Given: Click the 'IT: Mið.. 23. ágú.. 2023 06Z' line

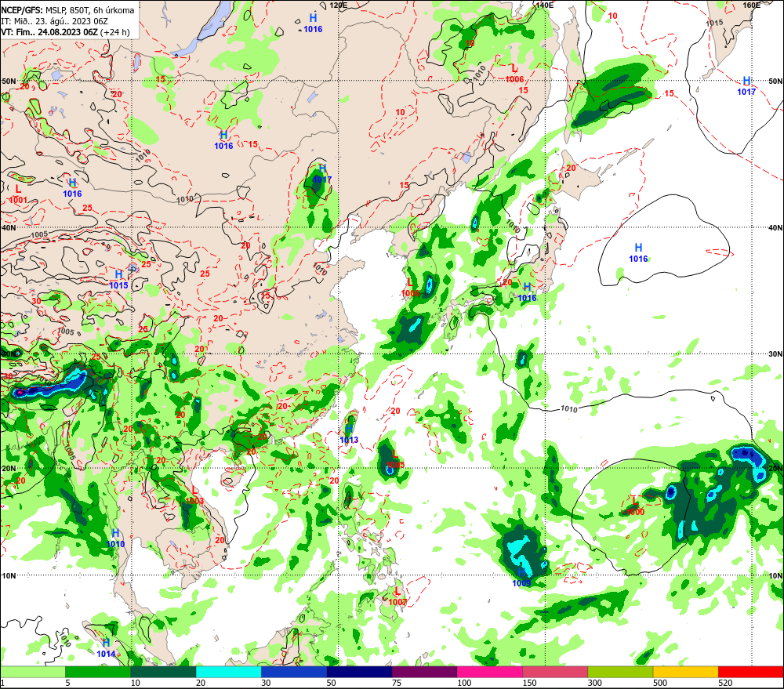Looking at the screenshot, I should click(x=55, y=21).
